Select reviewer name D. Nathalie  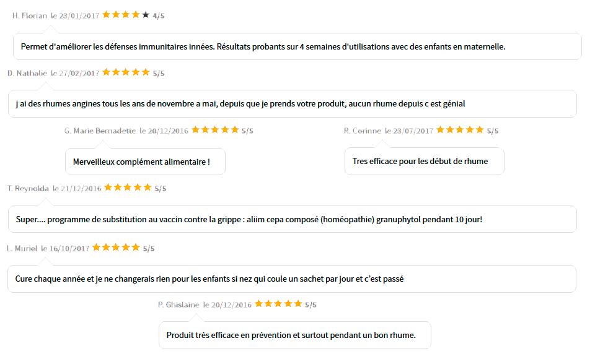tap(27, 73)
